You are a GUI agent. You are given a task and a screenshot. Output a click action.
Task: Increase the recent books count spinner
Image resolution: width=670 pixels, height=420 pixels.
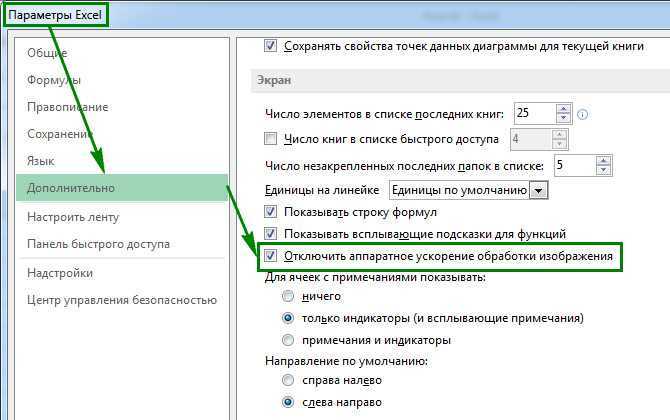564,109
